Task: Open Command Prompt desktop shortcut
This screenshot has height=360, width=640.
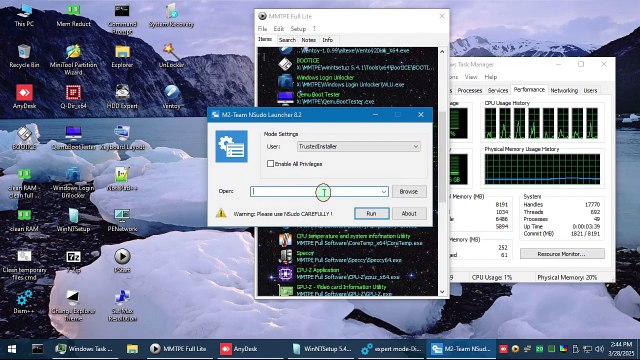Action: coord(122,18)
